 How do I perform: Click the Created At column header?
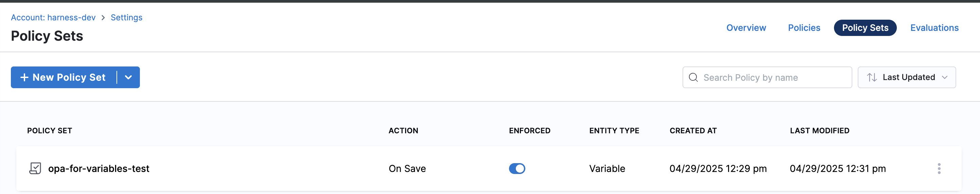pos(693,131)
